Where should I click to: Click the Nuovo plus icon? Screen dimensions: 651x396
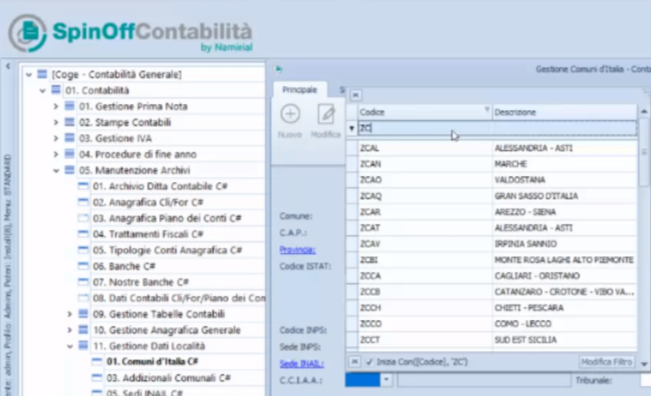[x=290, y=114]
